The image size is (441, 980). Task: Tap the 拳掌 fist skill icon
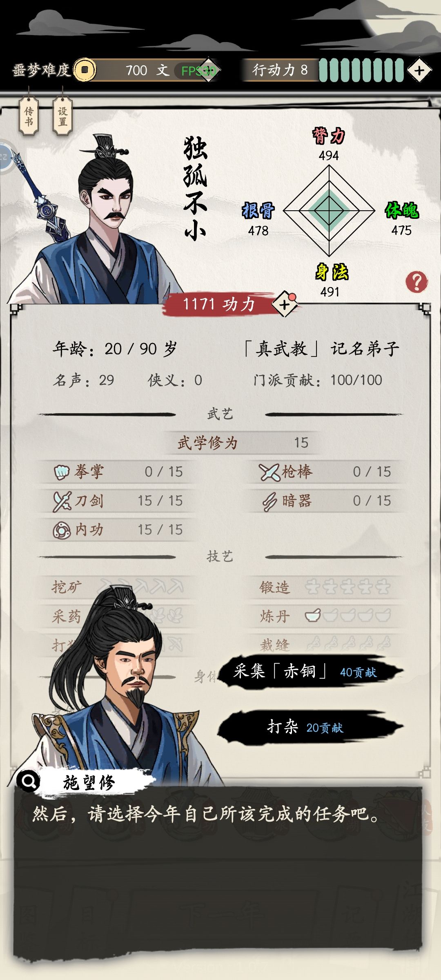click(x=62, y=472)
